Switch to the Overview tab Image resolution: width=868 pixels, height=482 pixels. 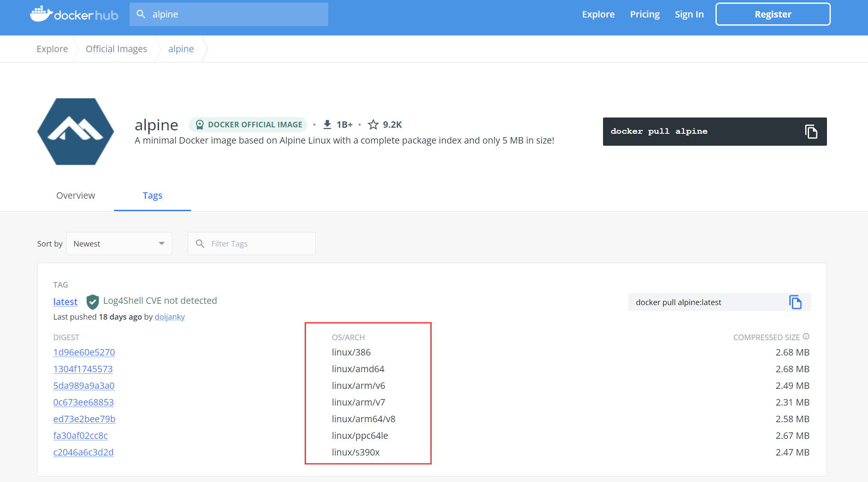76,195
